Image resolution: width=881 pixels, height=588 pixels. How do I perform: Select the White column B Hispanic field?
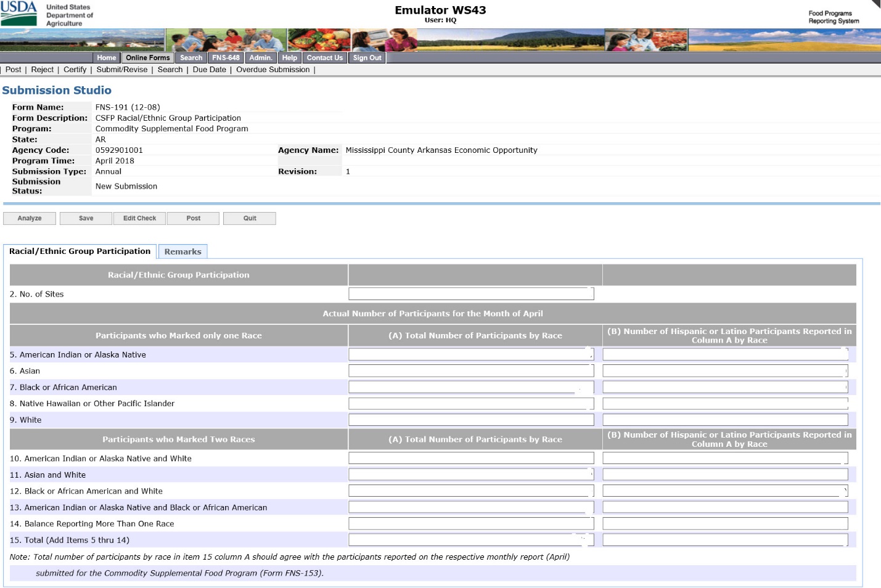(x=725, y=420)
